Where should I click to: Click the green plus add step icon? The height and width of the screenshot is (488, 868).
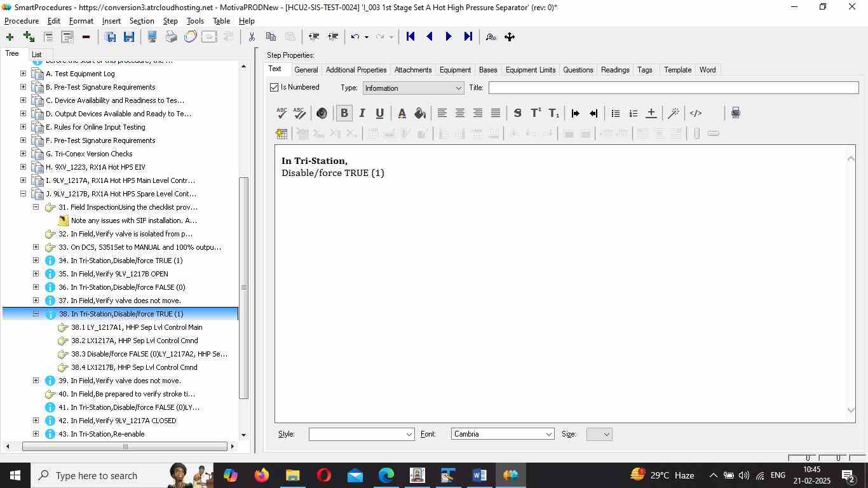[x=10, y=37]
